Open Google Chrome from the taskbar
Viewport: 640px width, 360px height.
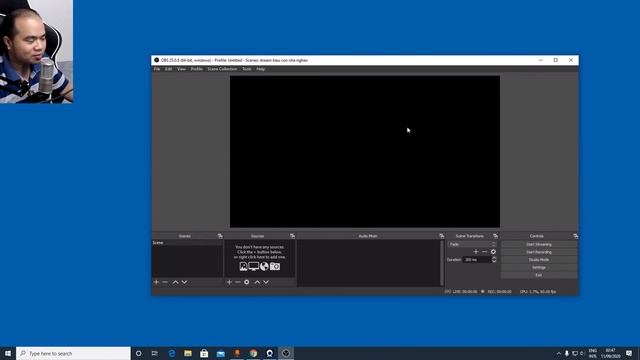coord(253,353)
